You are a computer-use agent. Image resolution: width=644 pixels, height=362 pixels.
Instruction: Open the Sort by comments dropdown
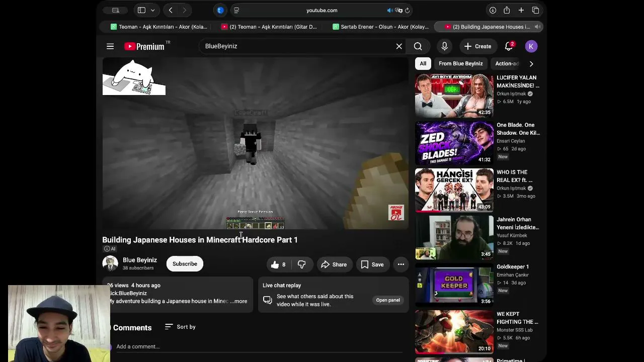tap(180, 327)
